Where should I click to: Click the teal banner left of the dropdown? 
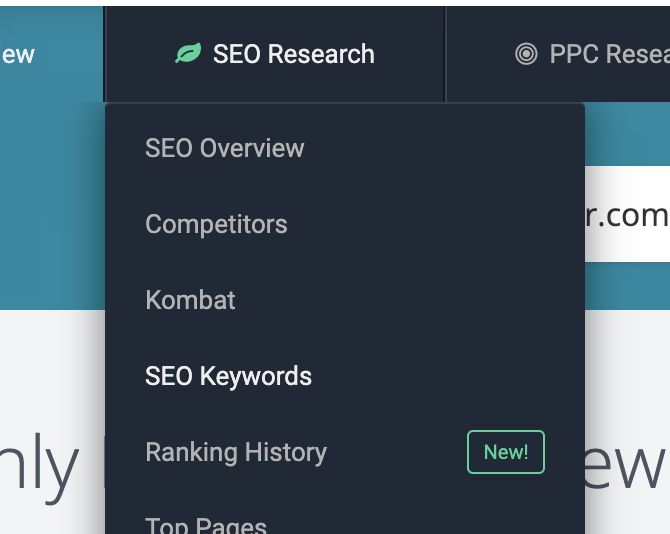tap(52, 206)
